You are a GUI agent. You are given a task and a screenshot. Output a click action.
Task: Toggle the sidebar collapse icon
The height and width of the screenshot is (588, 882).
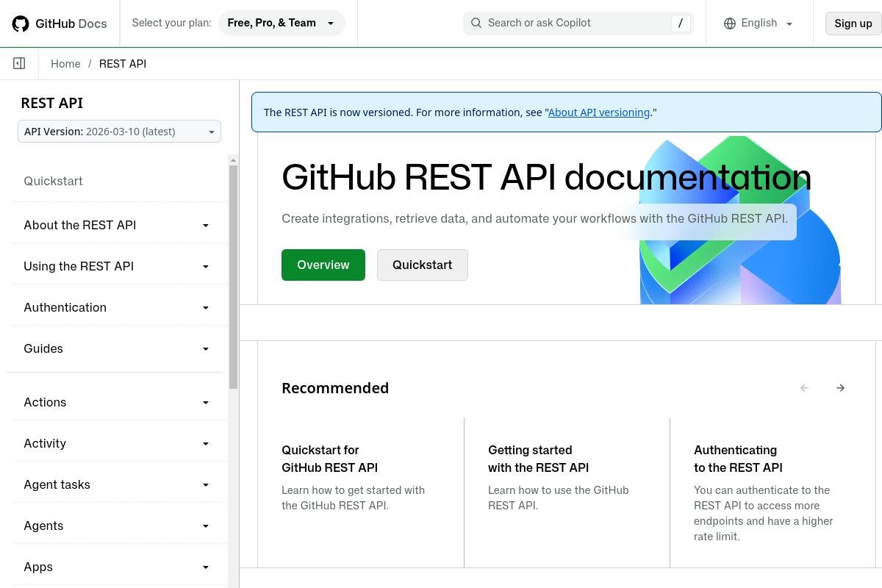pos(19,64)
